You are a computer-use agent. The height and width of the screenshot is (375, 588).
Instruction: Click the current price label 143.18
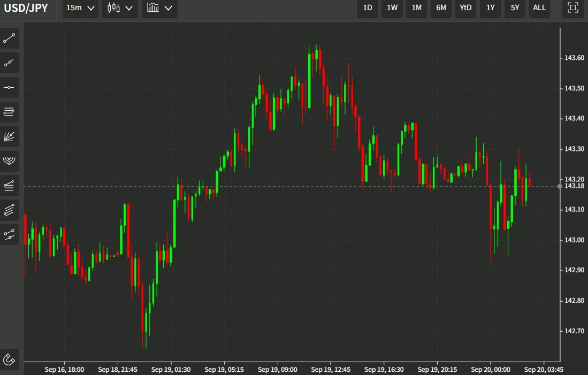pos(575,186)
